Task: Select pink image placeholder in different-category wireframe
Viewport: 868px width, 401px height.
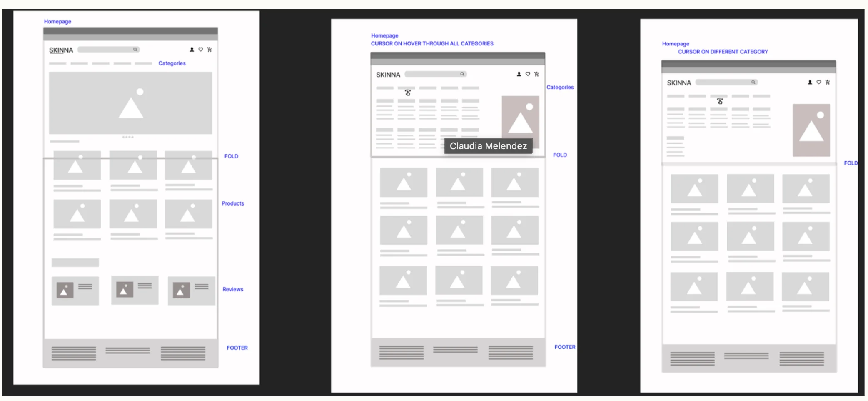Action: coord(811,130)
